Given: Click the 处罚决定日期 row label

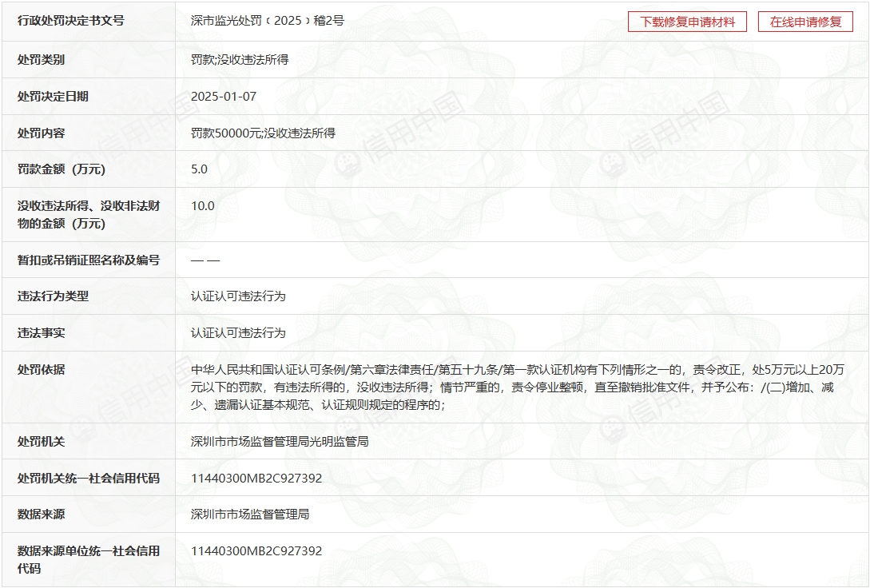Looking at the screenshot, I should [54, 96].
